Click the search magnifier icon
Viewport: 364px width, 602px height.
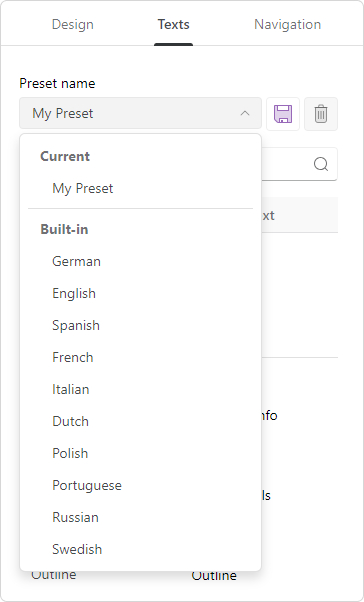(321, 164)
